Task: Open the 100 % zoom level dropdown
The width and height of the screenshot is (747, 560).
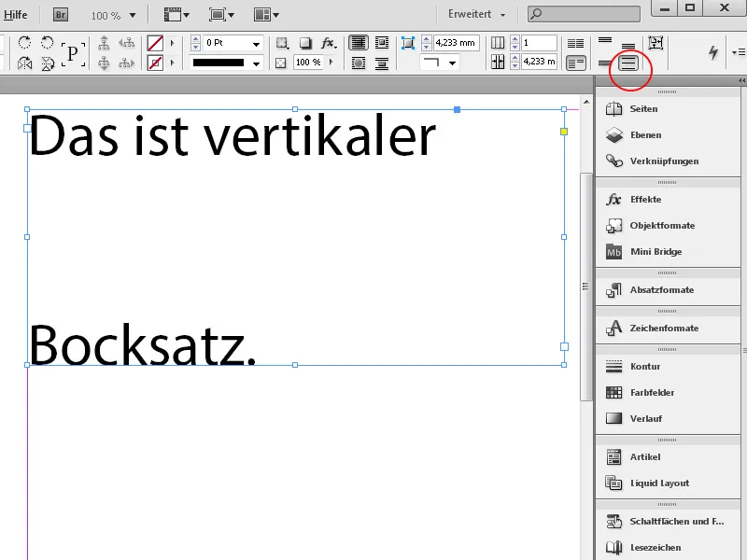Action: (133, 16)
